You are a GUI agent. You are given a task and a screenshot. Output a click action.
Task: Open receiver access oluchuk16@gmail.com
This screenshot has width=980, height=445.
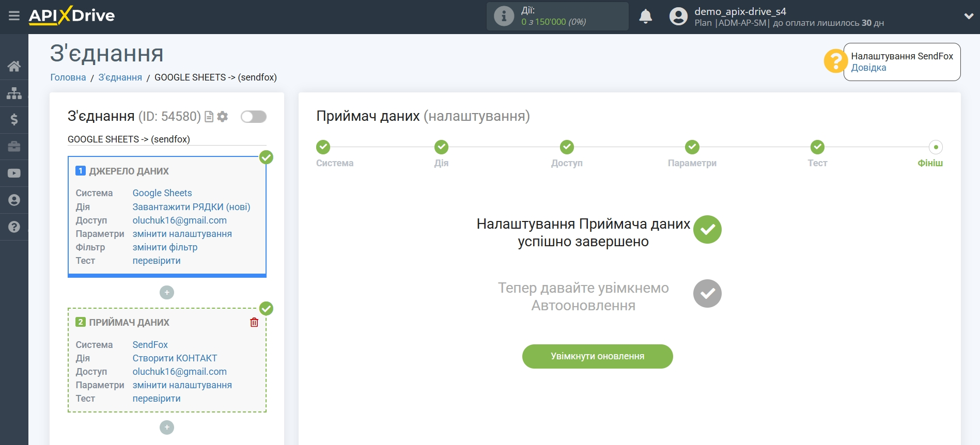[179, 372]
